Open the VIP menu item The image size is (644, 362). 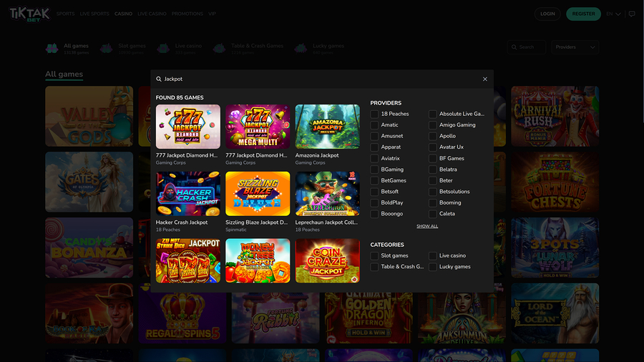pyautogui.click(x=212, y=14)
